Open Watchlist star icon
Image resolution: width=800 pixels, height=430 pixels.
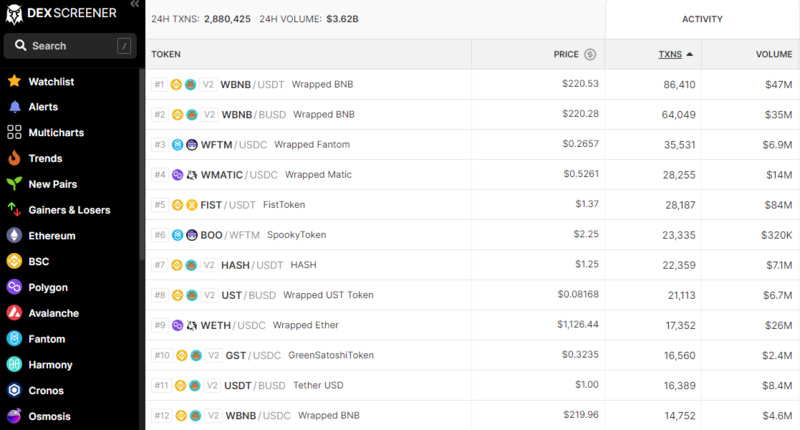click(14, 81)
